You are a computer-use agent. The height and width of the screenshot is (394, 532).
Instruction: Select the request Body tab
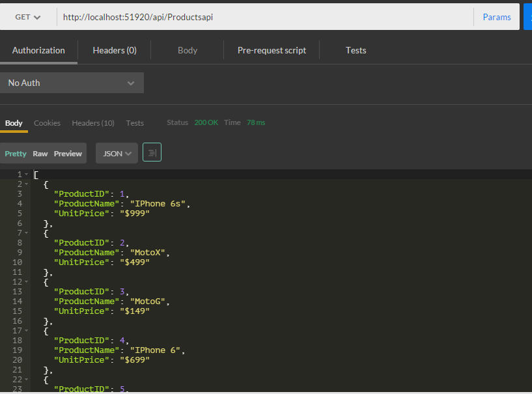[188, 50]
